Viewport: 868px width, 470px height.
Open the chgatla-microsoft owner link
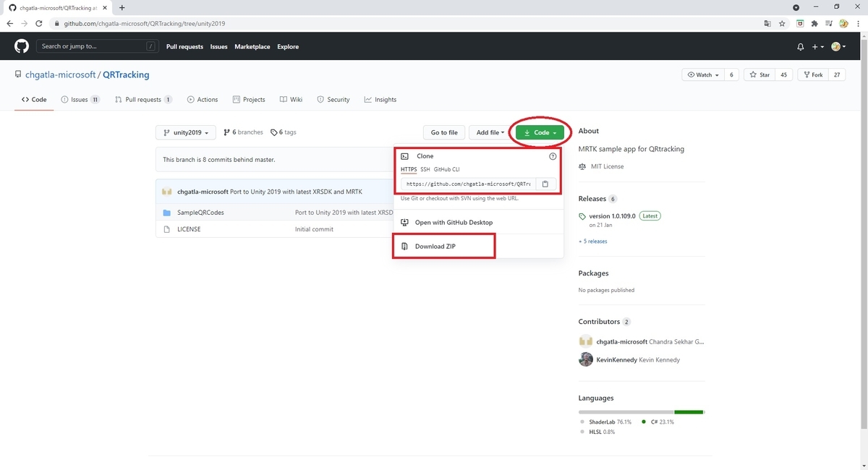(x=60, y=74)
